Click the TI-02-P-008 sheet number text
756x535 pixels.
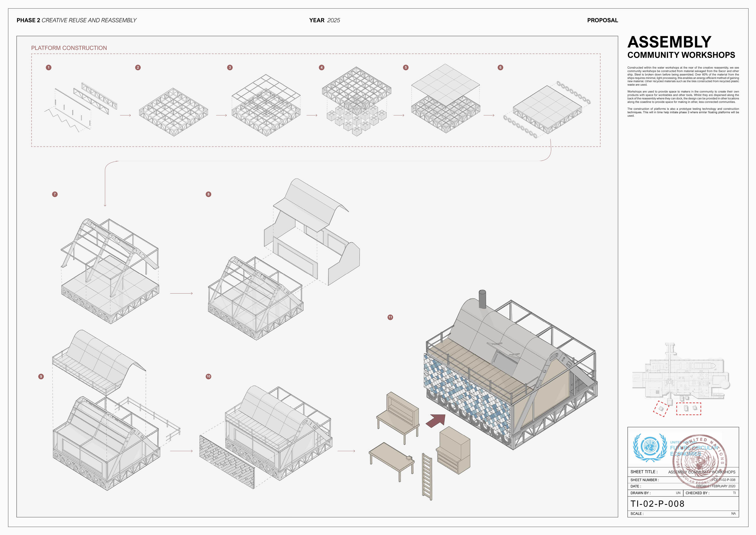tap(657, 504)
